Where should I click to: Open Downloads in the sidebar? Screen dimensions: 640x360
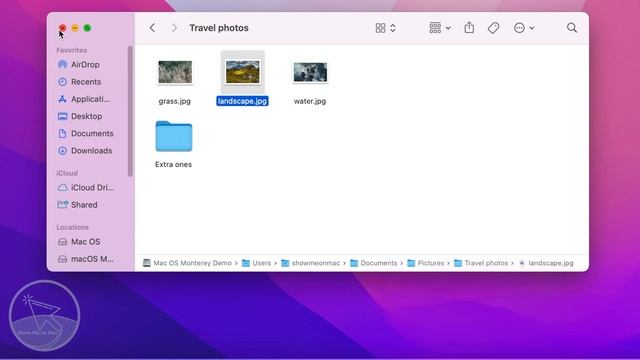click(91, 151)
